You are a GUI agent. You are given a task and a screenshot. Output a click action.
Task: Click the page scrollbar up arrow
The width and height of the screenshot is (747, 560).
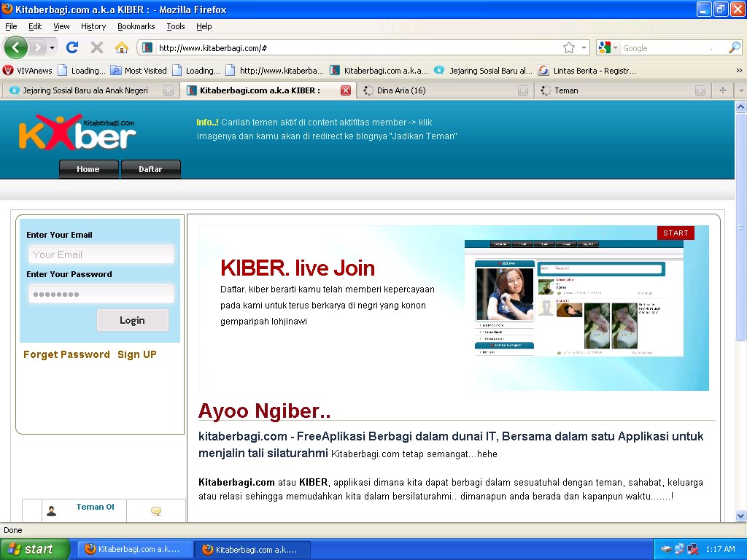point(740,106)
